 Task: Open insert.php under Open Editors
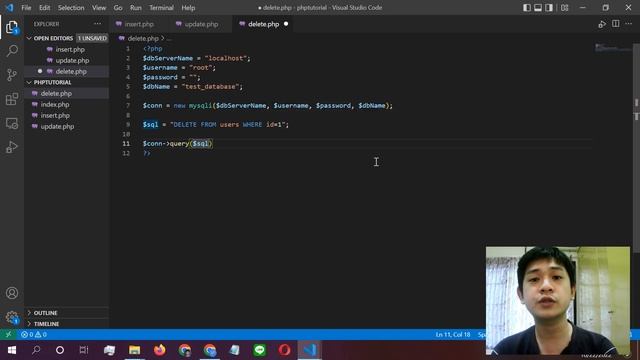67,49
